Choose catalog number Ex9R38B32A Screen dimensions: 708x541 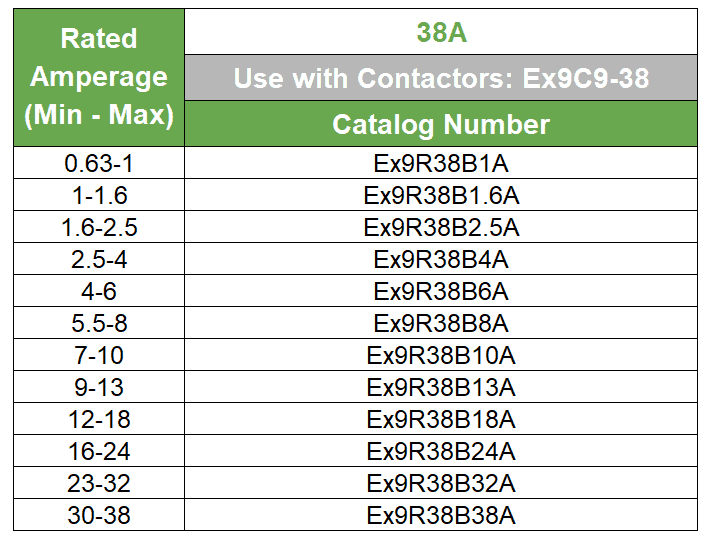click(441, 483)
